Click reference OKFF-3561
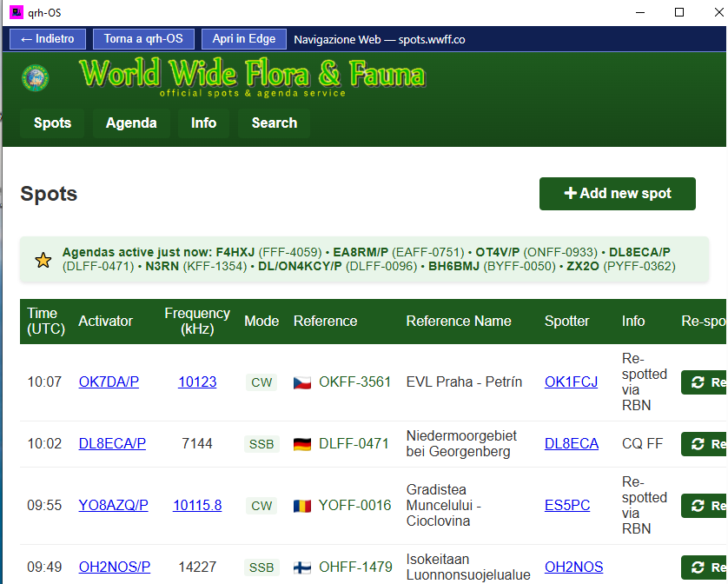 point(354,382)
